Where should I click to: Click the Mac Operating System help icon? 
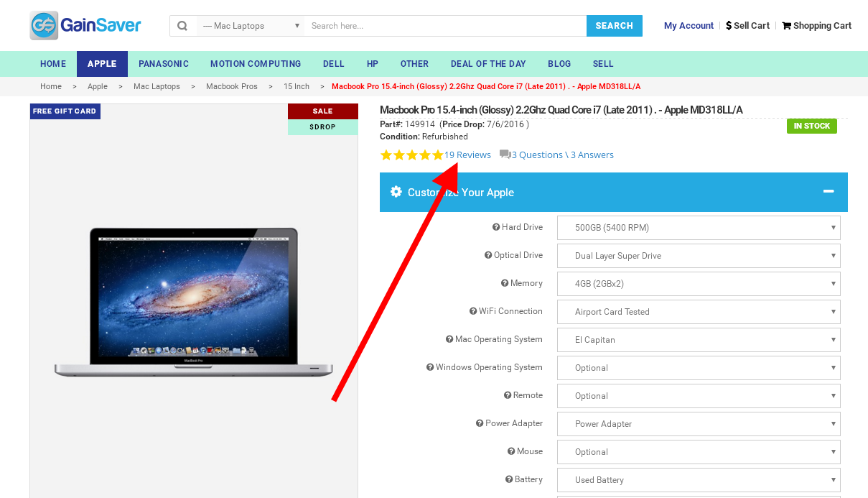pos(449,339)
